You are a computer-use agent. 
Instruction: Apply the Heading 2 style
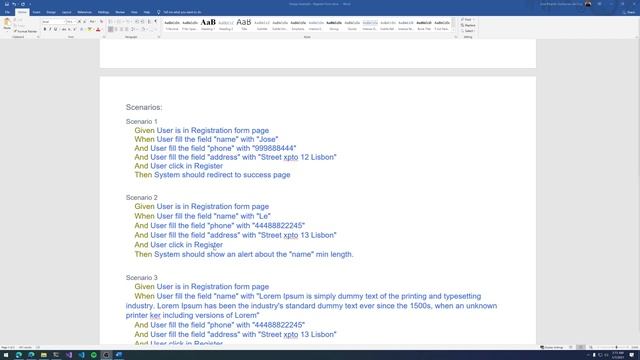point(226,24)
